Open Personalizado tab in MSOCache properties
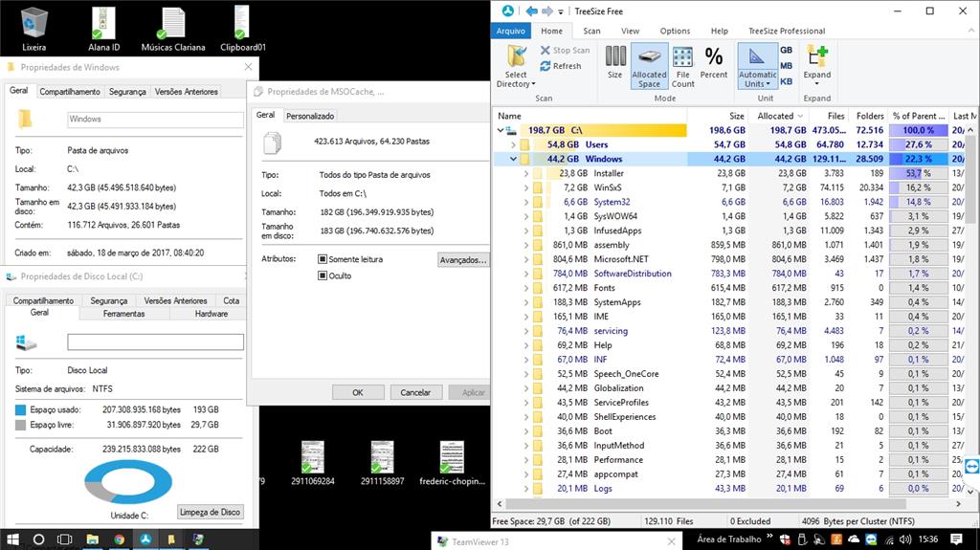Viewport: 980px width, 550px height. click(x=310, y=116)
